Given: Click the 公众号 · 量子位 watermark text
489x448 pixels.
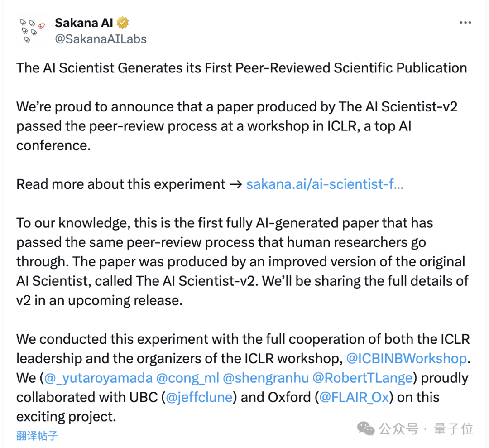Looking at the screenshot, I should coord(426,429).
